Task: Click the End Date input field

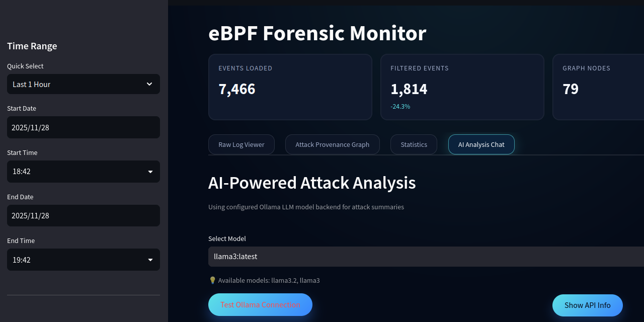Action: (83, 215)
